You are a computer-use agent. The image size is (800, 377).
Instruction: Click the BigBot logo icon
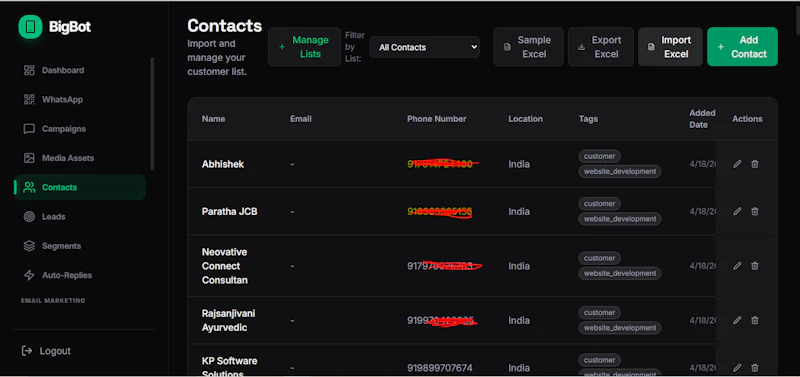pyautogui.click(x=30, y=27)
